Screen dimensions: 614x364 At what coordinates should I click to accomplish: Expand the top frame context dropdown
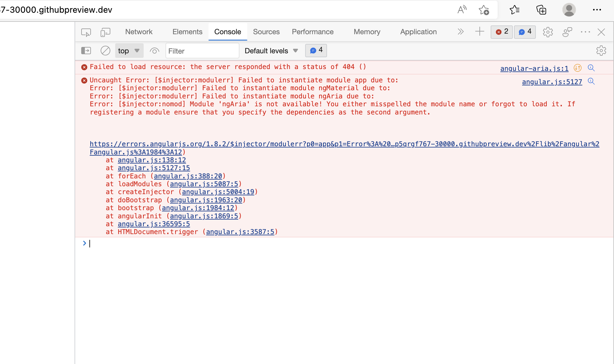[129, 51]
